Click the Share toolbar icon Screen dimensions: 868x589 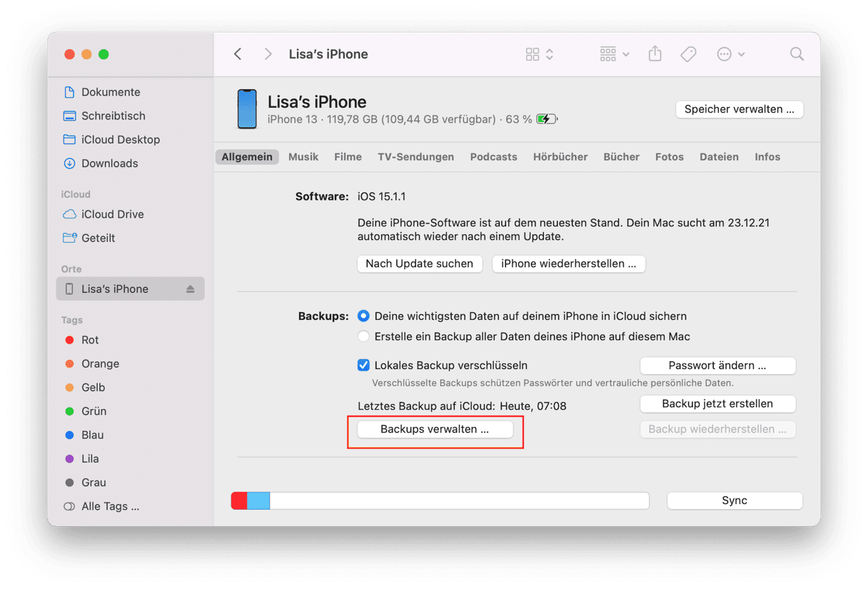tap(655, 54)
